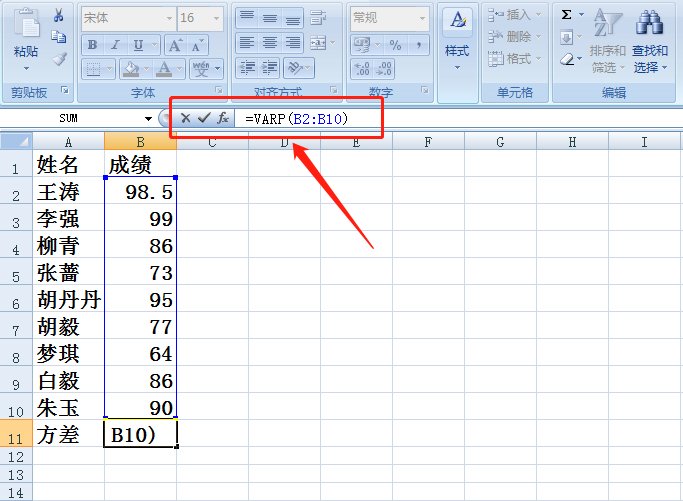This screenshot has width=683, height=501.
Task: Cancel formula entry with the X icon
Action: pyautogui.click(x=186, y=118)
